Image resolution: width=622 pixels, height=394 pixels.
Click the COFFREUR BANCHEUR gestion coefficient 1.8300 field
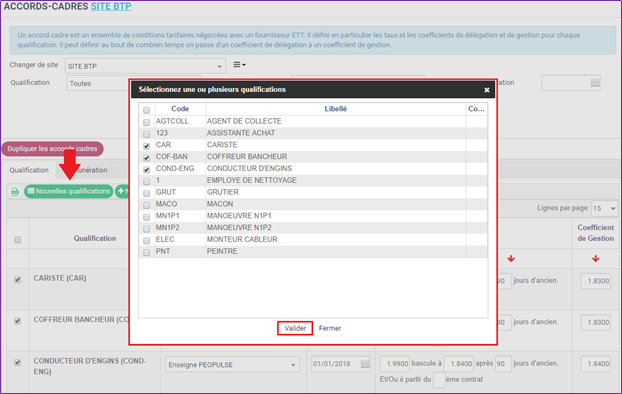pos(596,322)
